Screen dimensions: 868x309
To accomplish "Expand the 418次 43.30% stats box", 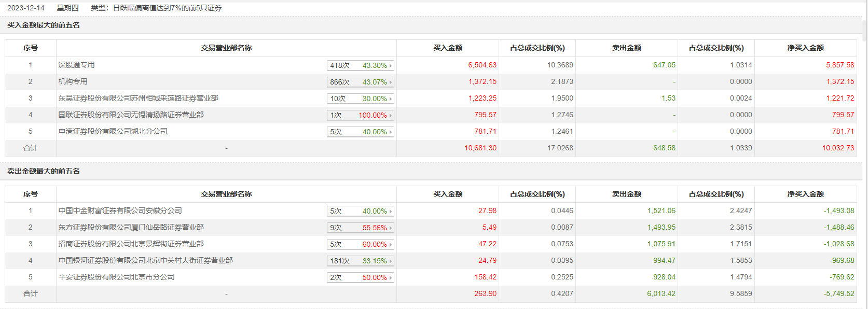I will [x=361, y=65].
